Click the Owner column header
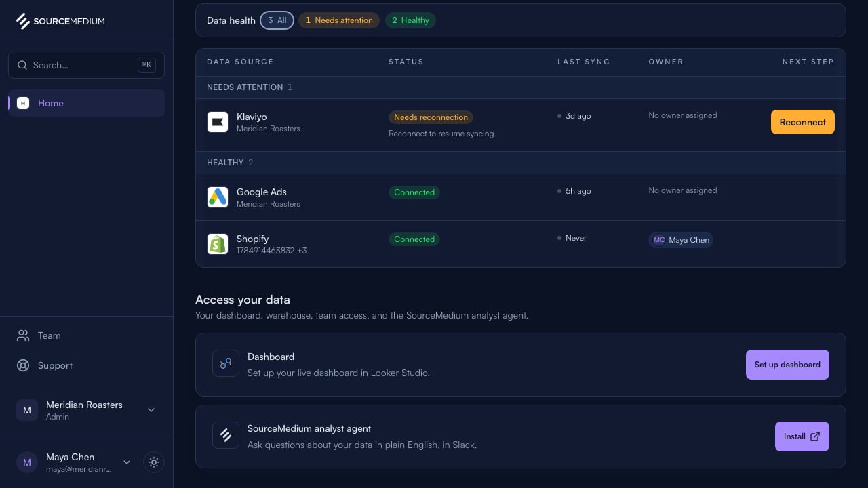 666,62
